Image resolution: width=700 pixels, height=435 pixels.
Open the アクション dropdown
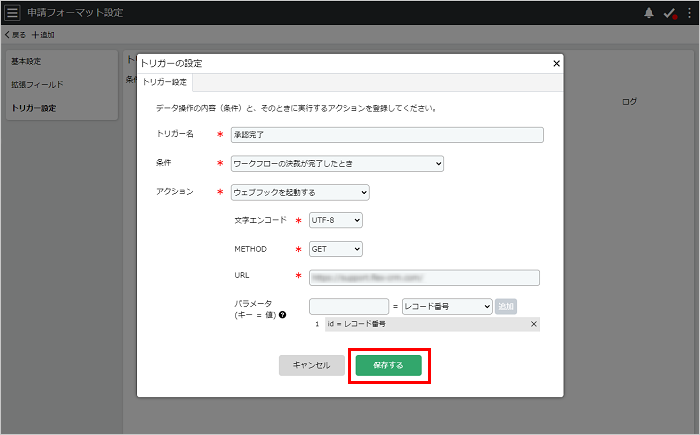(x=300, y=192)
